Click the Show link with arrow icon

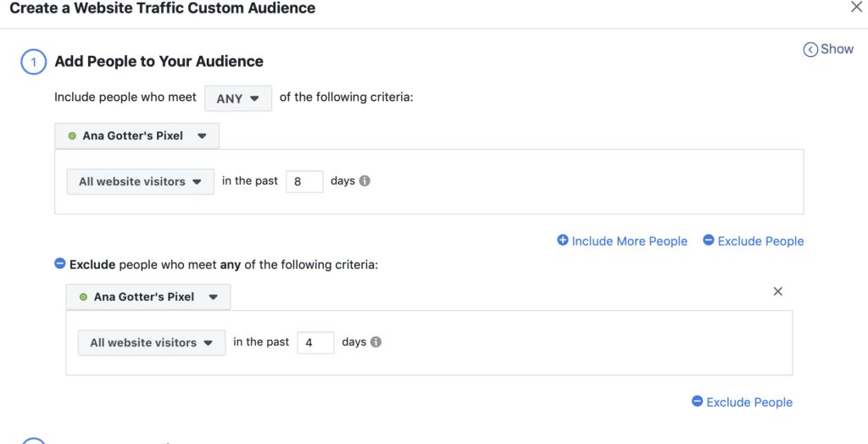(x=828, y=49)
